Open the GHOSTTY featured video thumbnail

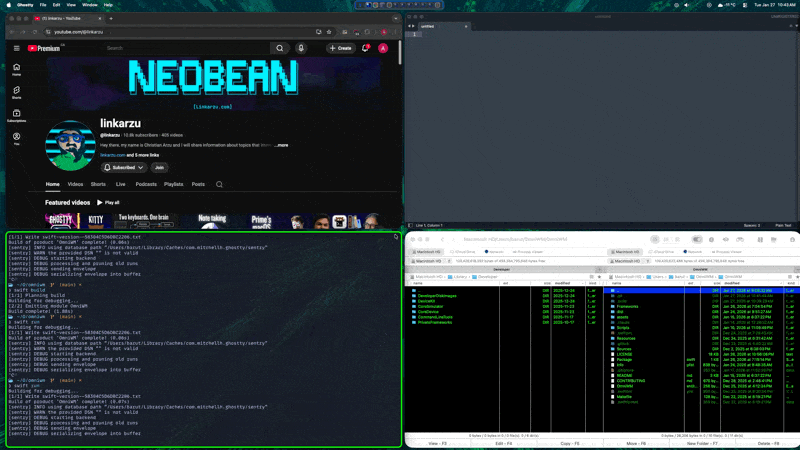62,221
